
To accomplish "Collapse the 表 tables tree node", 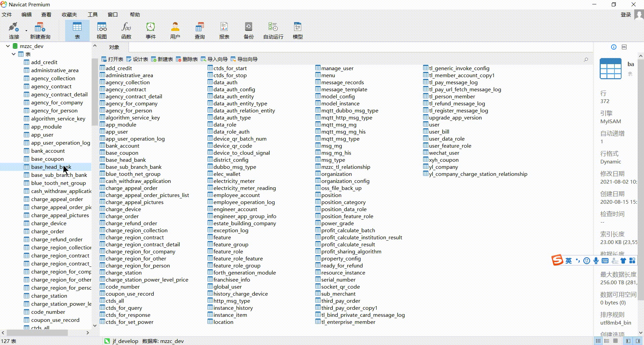I will click(x=13, y=54).
